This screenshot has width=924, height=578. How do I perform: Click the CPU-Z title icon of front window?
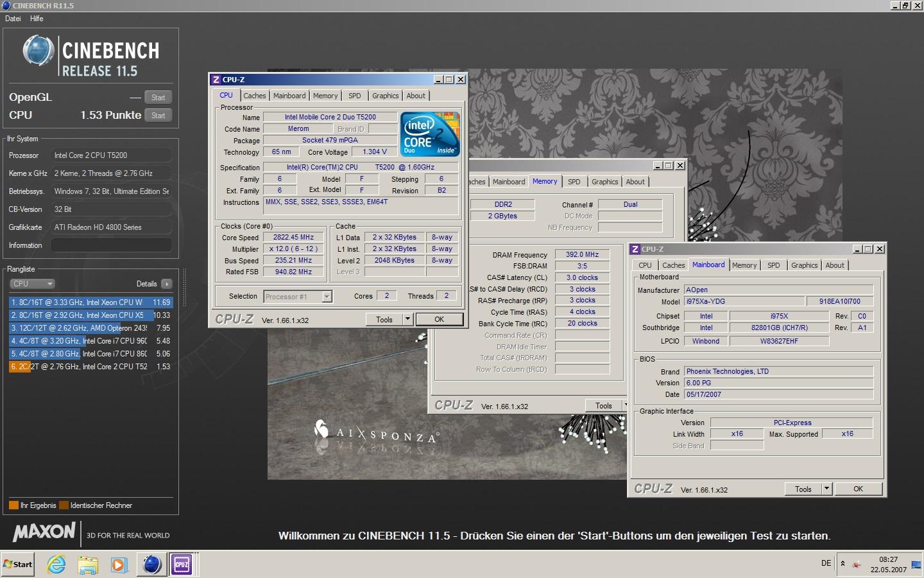click(216, 80)
